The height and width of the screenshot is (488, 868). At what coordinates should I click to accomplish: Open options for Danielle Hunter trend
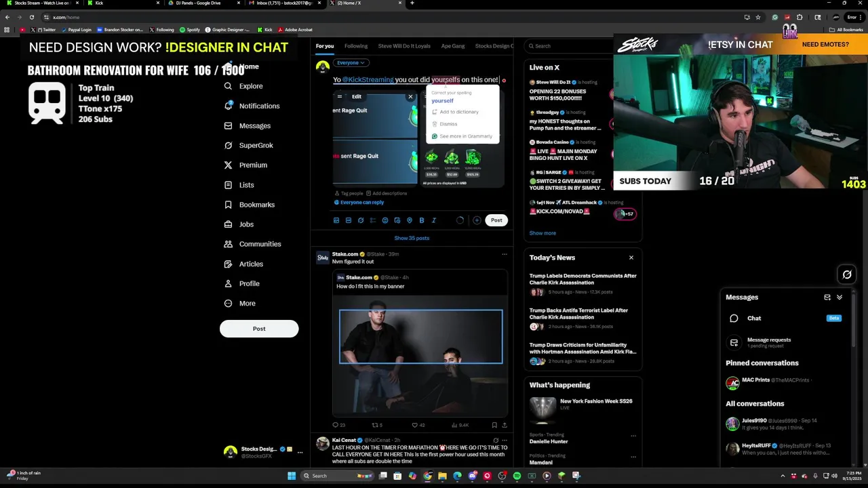633,436
